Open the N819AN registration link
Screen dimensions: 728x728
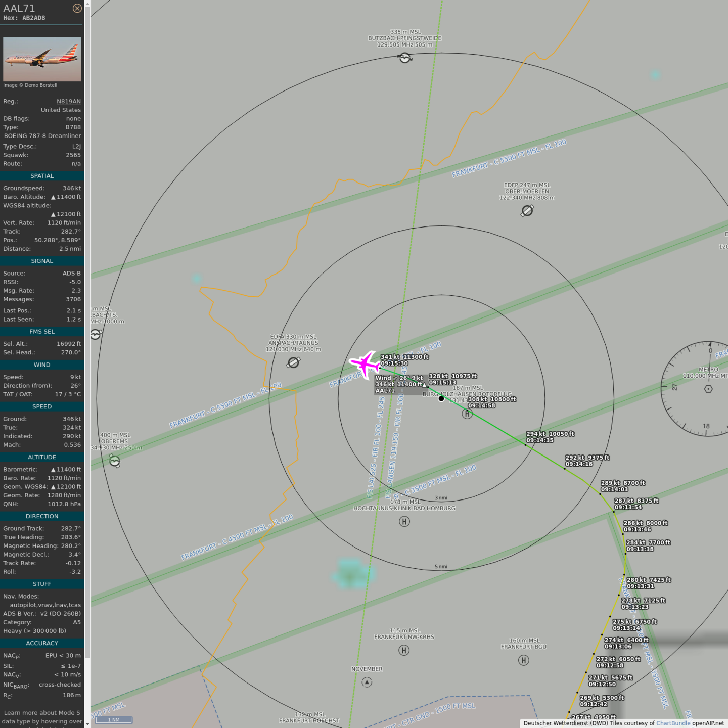[x=68, y=101]
